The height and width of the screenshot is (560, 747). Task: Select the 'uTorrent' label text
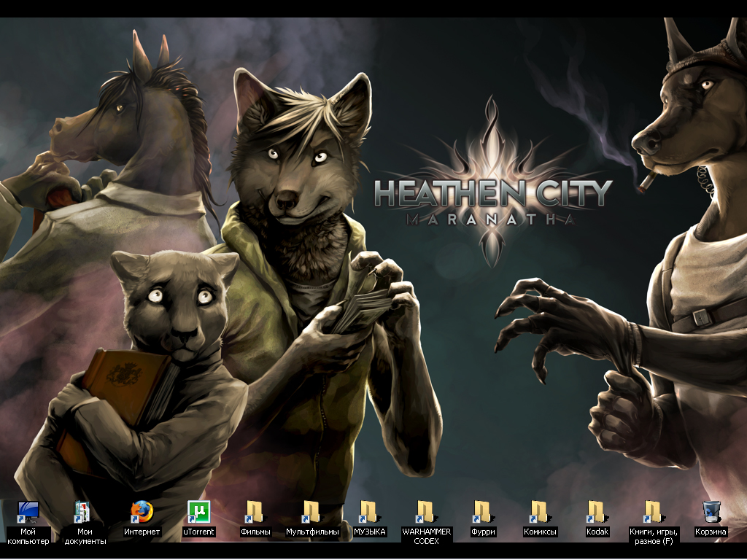[x=198, y=532]
